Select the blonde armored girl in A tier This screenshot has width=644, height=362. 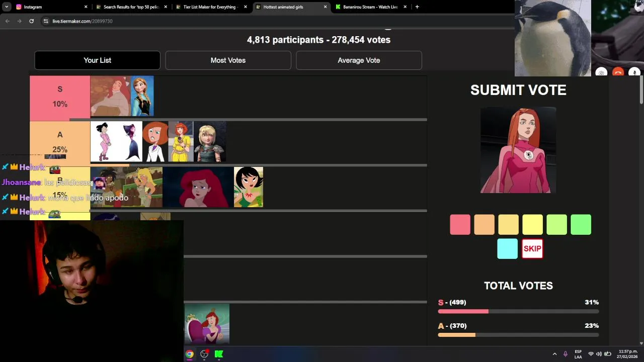(210, 141)
